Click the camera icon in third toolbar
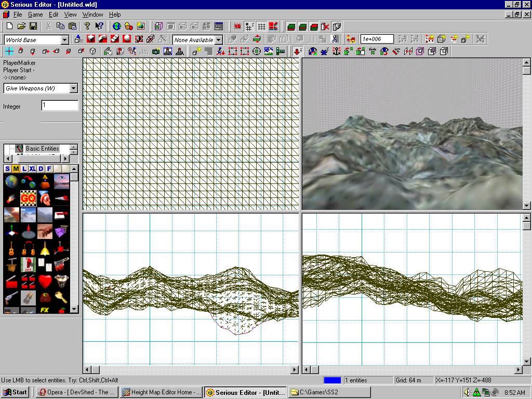Screen dimensions: 532x399 156,51
